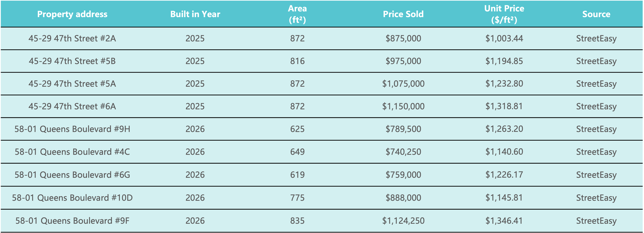Click the Price Sold column header
644x233 pixels.
(x=403, y=14)
